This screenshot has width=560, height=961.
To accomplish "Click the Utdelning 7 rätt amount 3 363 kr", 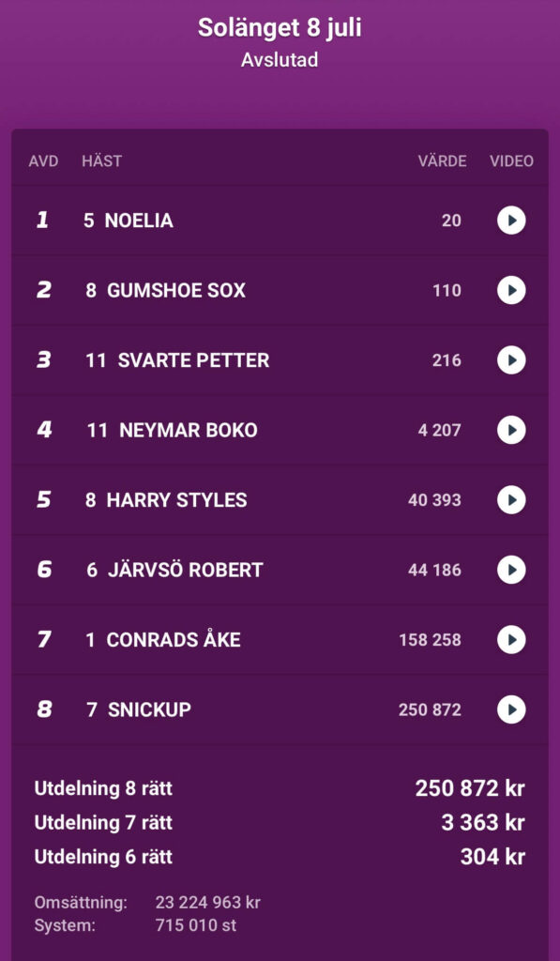I will pyautogui.click(x=483, y=822).
